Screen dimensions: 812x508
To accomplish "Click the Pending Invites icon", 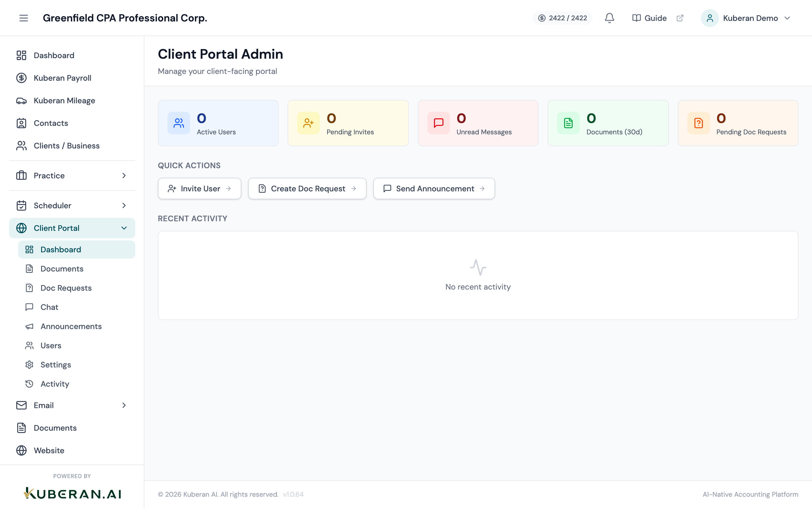I will point(308,123).
